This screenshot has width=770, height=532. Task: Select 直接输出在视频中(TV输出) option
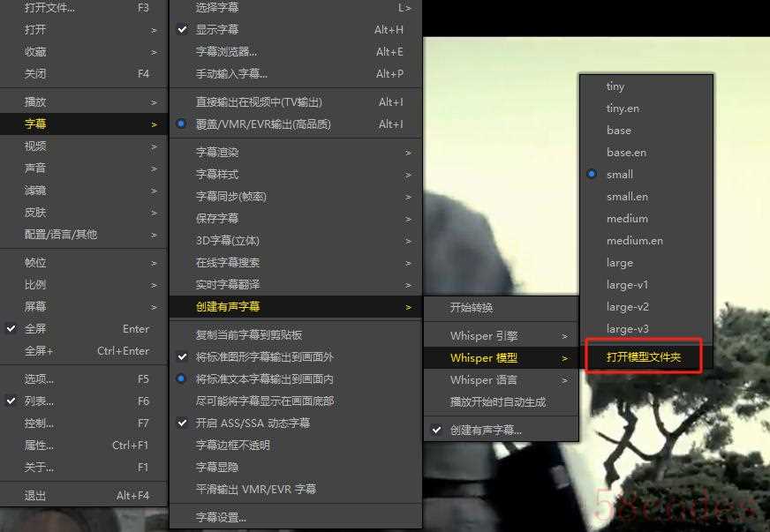coord(295,102)
